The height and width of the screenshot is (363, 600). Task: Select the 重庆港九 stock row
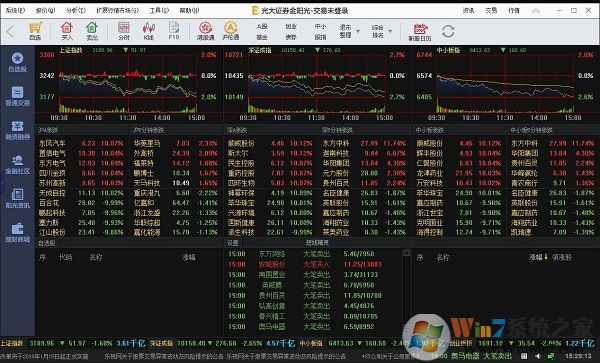point(176,193)
